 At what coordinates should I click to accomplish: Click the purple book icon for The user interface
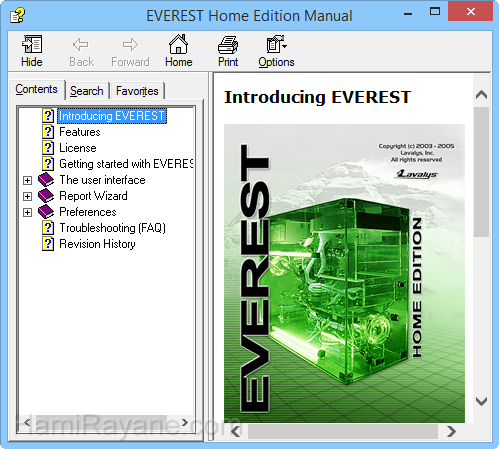pos(46,180)
